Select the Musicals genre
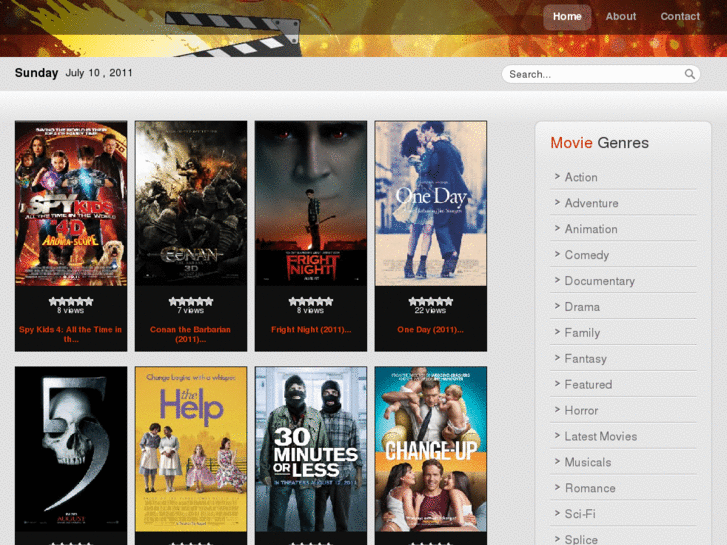Screen dimensions: 727x545 [587, 462]
